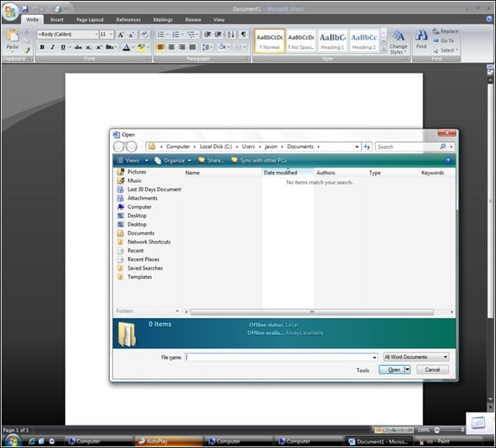Toggle Strikethrough formatting
496x448 pixels.
[77, 47]
